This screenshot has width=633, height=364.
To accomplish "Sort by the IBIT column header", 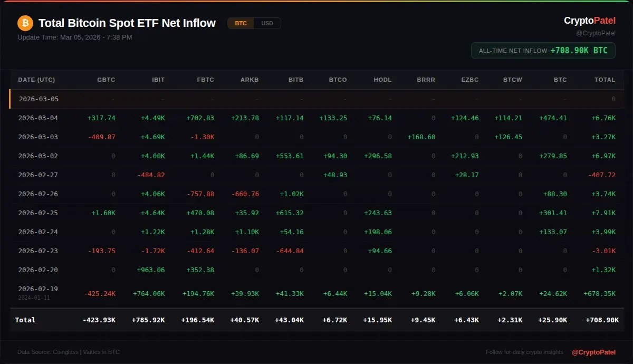I will click(158, 80).
